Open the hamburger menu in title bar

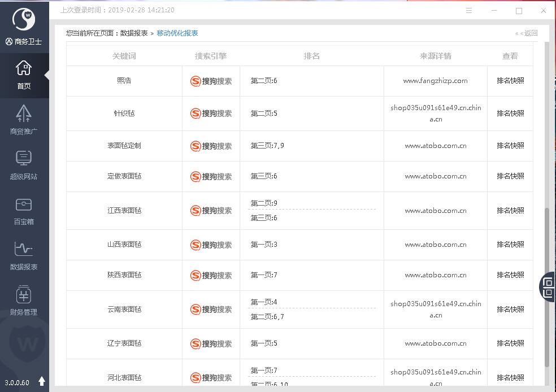point(469,11)
